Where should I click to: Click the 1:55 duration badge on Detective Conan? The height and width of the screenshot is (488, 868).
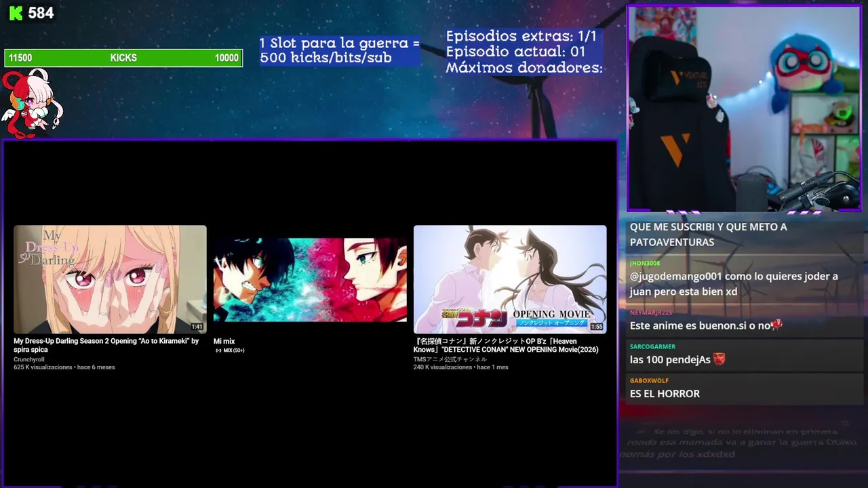[x=597, y=327]
